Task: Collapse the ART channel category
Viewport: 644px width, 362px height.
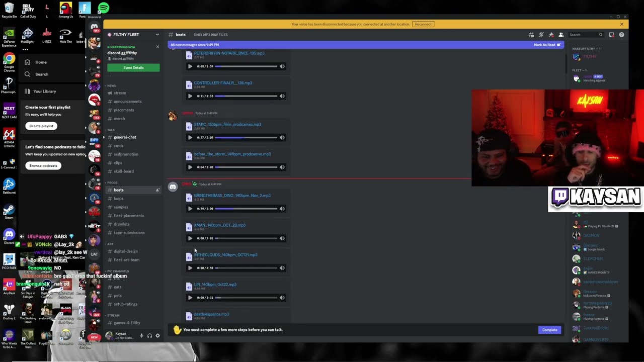Action: (109, 244)
